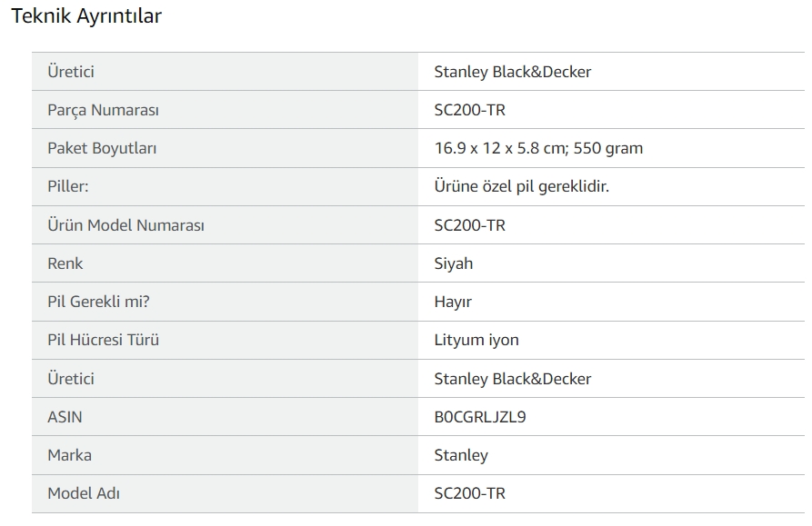Click the Pil Gerekli mi? label
Image resolution: width=812 pixels, height=526 pixels.
point(98,302)
